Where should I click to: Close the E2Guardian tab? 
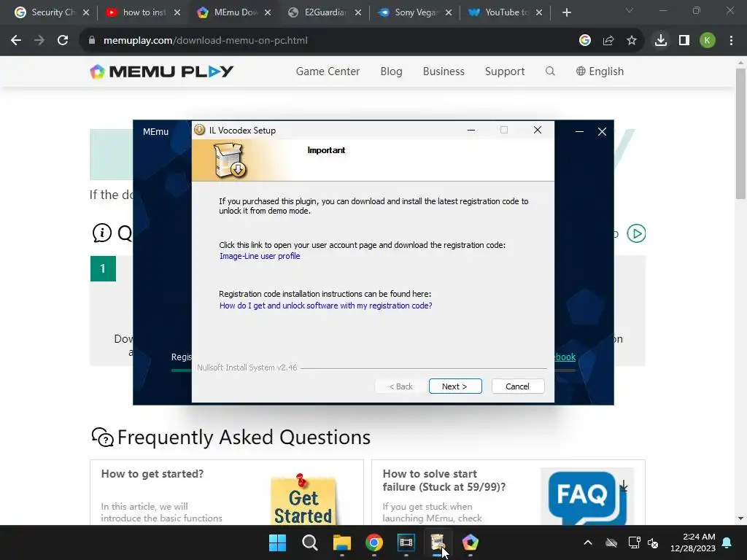coord(357,12)
